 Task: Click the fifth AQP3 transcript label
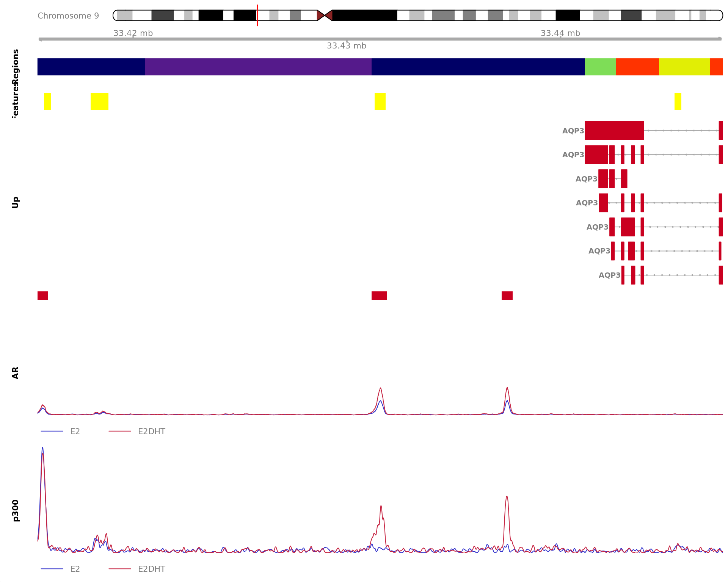597,227
